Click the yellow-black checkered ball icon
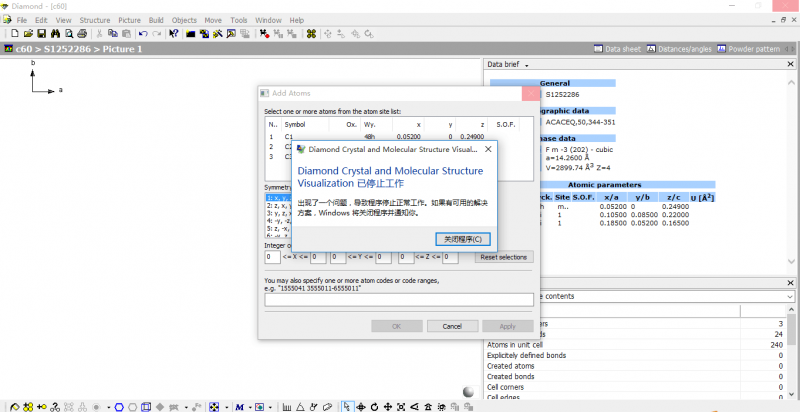The height and width of the screenshot is (412, 800). click(x=214, y=407)
